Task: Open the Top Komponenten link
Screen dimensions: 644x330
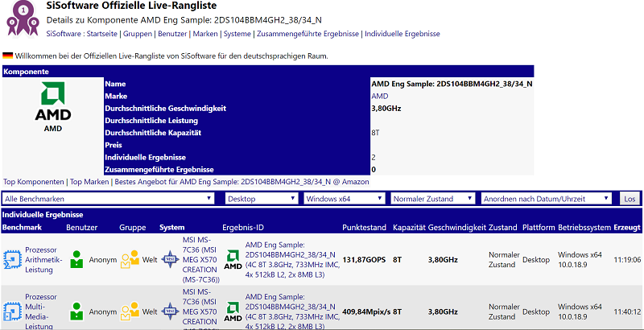Action: [x=33, y=181]
